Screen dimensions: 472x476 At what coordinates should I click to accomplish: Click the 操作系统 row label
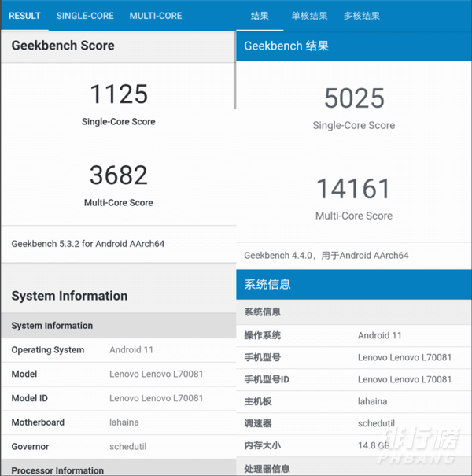click(263, 335)
